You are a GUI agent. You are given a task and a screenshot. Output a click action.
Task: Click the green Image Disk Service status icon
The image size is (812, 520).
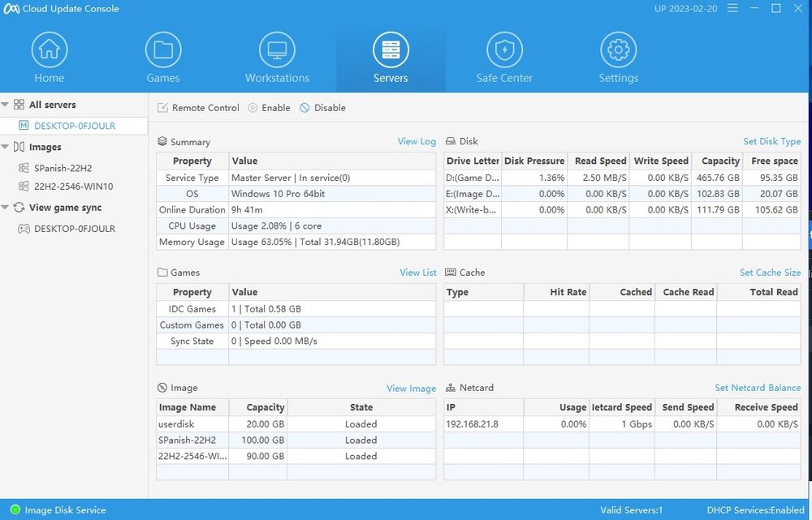[x=15, y=510]
